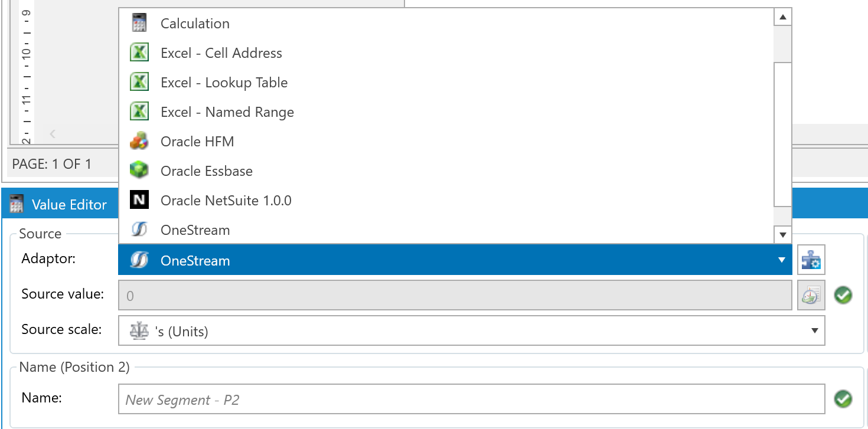Pick Oracle NetSuite 1.0.0 adaptor

pyautogui.click(x=446, y=201)
